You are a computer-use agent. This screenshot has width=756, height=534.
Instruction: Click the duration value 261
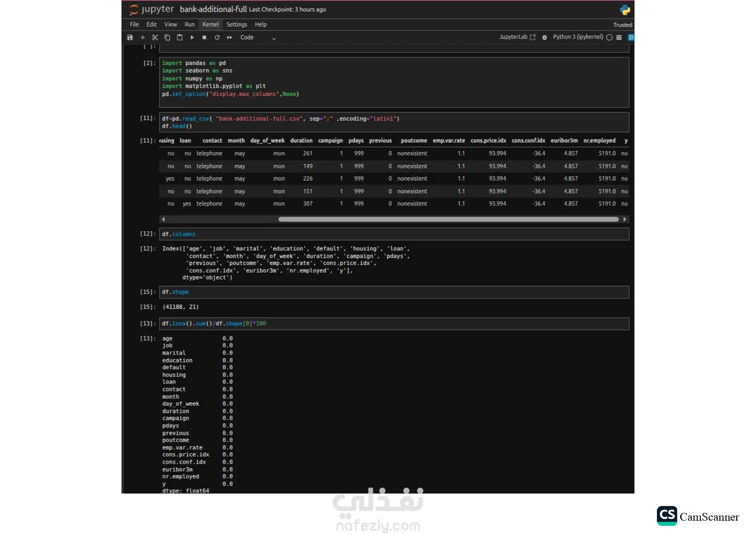[308, 153]
